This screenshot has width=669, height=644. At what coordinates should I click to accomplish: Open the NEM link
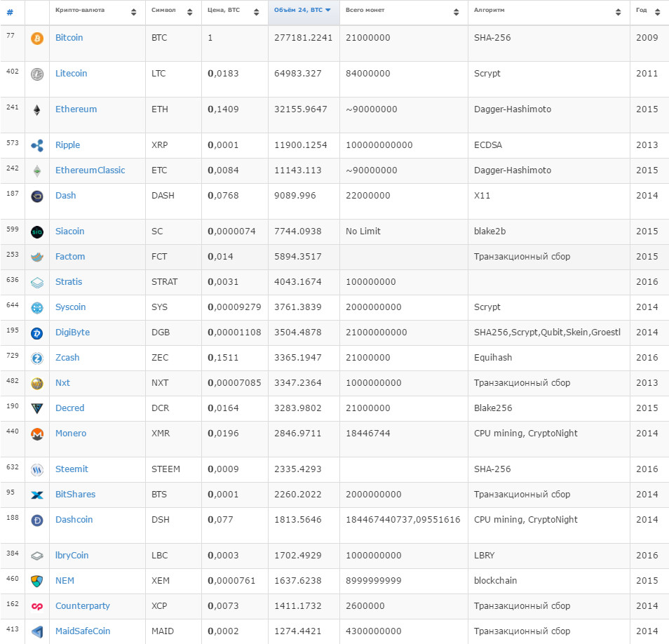(x=65, y=580)
